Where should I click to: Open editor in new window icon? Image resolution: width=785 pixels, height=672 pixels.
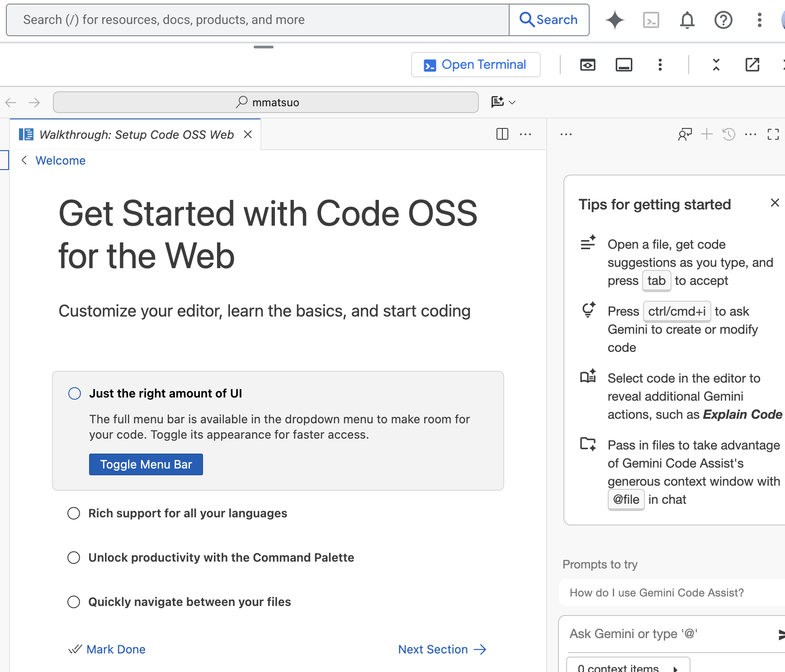click(x=752, y=65)
